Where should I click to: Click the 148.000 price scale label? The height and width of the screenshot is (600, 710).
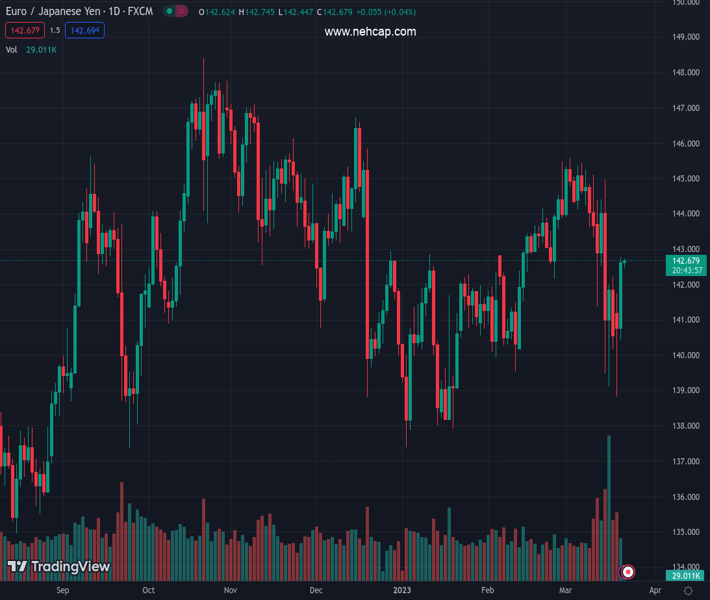pos(686,73)
